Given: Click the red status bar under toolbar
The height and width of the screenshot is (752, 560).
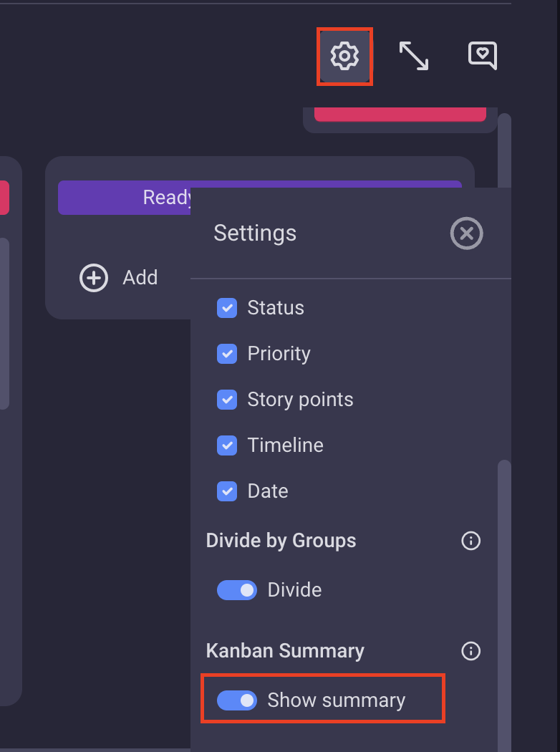Looking at the screenshot, I should click(x=400, y=114).
